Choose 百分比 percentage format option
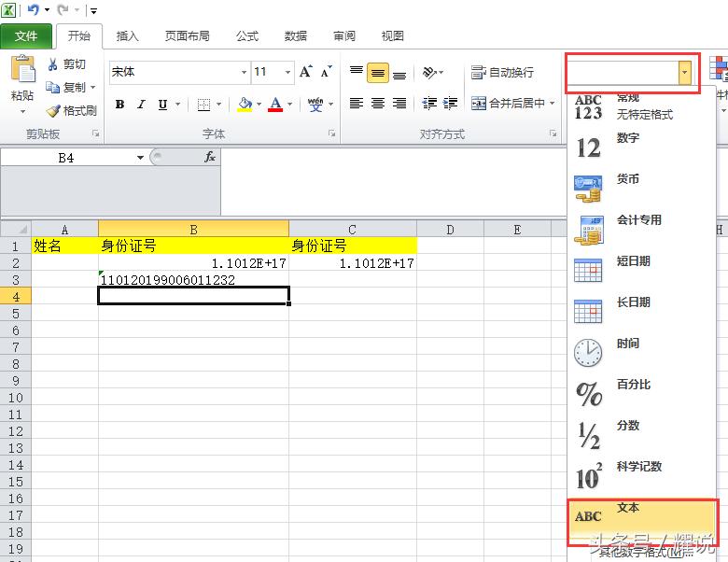 pyautogui.click(x=640, y=393)
